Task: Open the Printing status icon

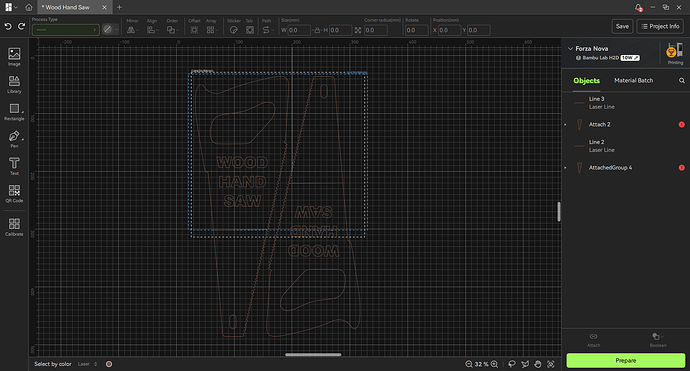Action: 675,53
